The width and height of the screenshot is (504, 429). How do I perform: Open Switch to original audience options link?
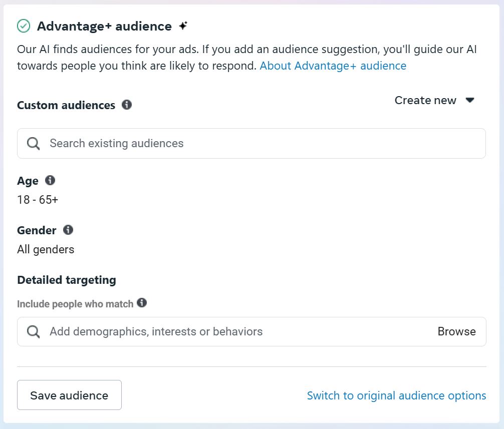(396, 395)
